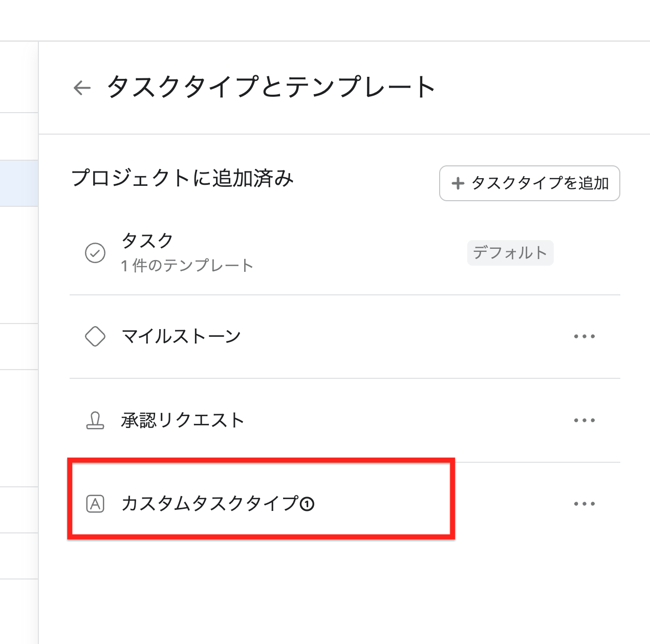Viewport: 650px width, 644px height.
Task: Click the back arrow icon
Action: (82, 88)
